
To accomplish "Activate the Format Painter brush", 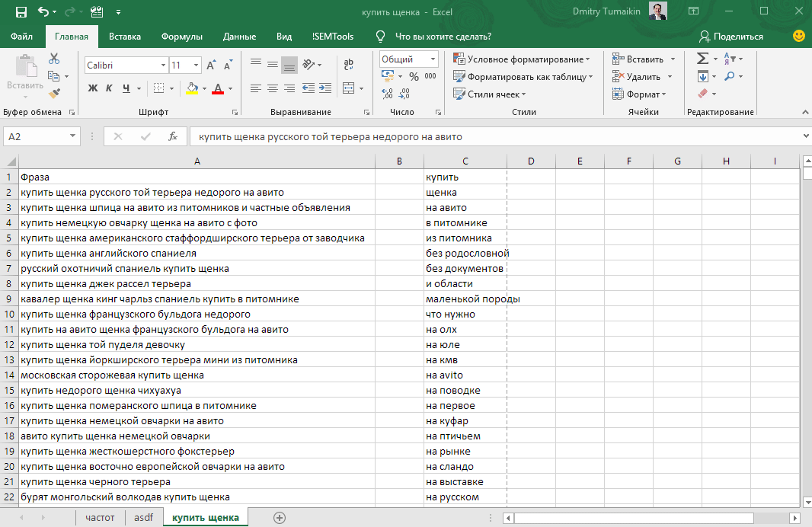I will pyautogui.click(x=54, y=94).
